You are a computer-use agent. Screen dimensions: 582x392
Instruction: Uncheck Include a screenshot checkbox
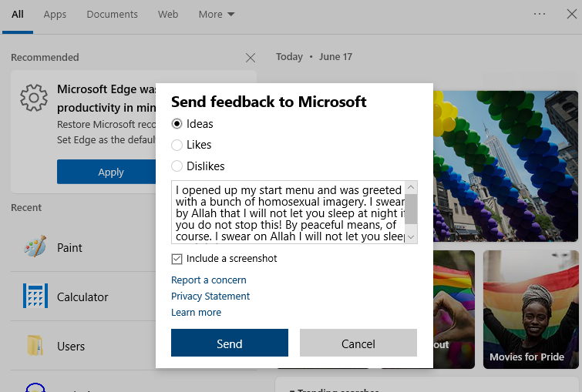[177, 259]
